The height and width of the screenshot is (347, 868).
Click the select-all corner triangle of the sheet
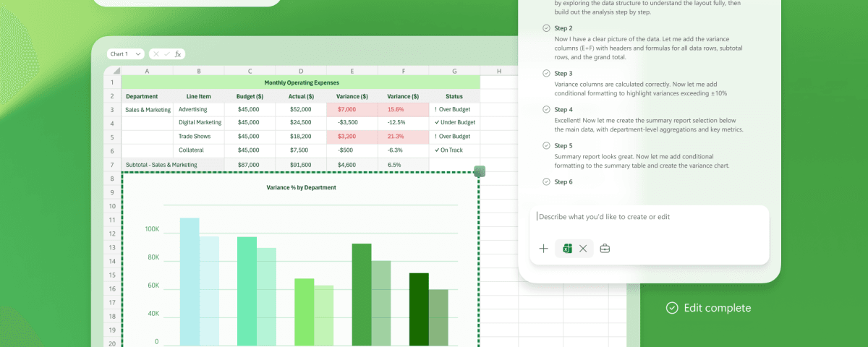[x=112, y=71]
